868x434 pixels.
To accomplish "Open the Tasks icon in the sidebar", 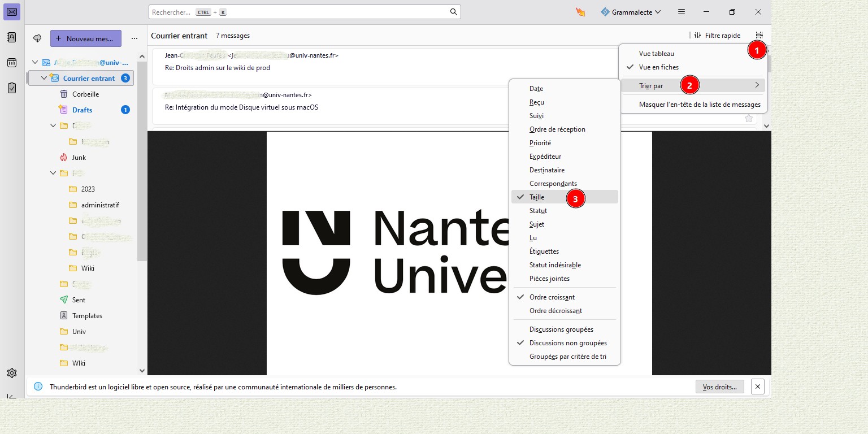I will tap(11, 89).
